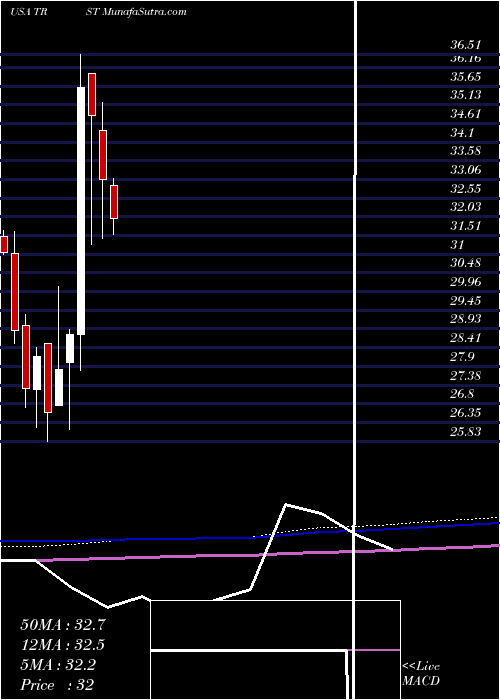This screenshot has height=700, width=500.
Task: Click the 31 price level label
Action: pos(458,244)
